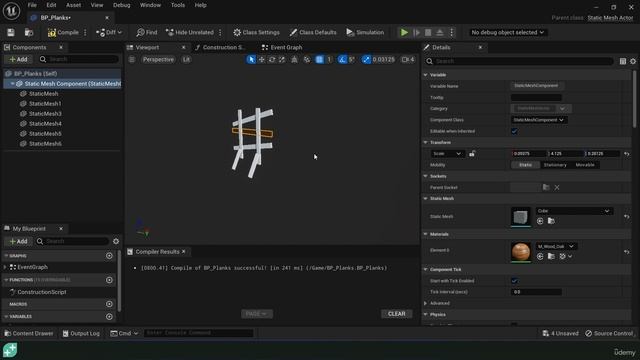This screenshot has width=640, height=360.
Task: Open play options three-dot menu
Action: 451,33
